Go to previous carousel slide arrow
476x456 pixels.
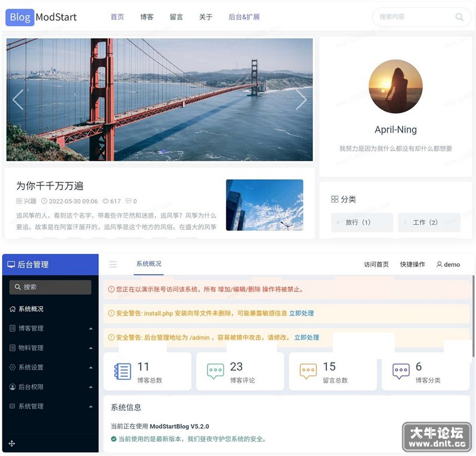(18, 99)
